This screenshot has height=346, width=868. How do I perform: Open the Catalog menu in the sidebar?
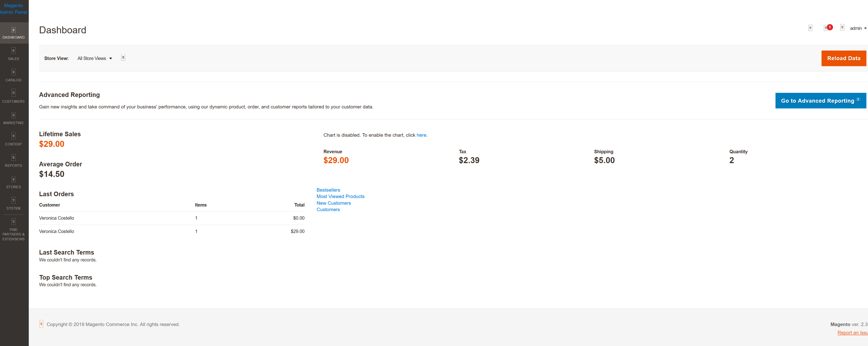13,75
